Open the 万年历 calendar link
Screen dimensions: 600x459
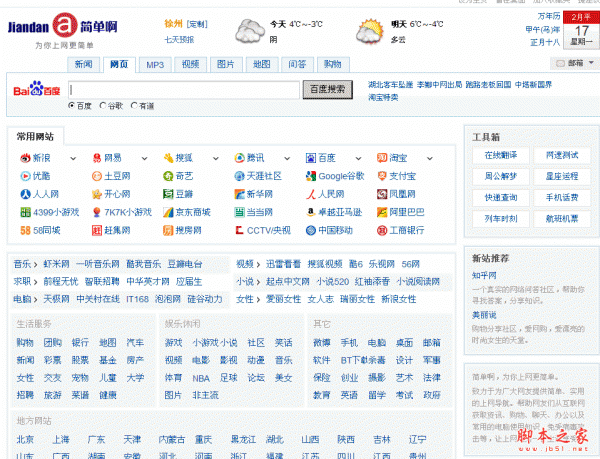click(549, 16)
